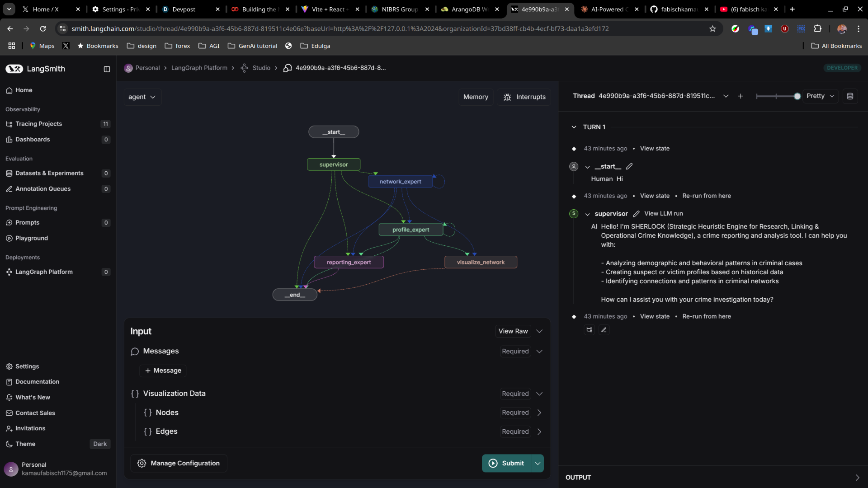Click the edit pencil next to supervisor
Screen dimensions: 868x488
click(x=636, y=214)
